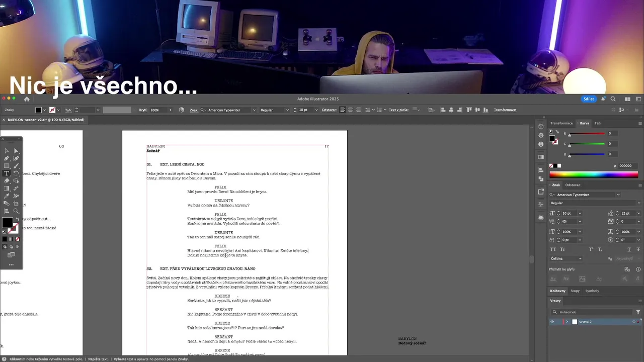Viewport: 644px width, 362px height.
Task: Open the stroke weight Tah dropdown
Action: point(98,110)
